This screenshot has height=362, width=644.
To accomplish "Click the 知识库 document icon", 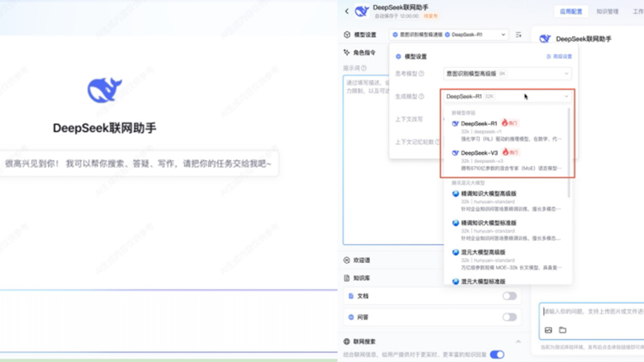I will pos(346,278).
